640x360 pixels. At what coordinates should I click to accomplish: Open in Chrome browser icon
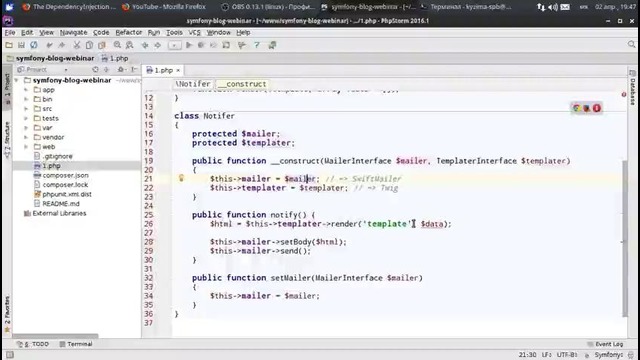click(576, 108)
